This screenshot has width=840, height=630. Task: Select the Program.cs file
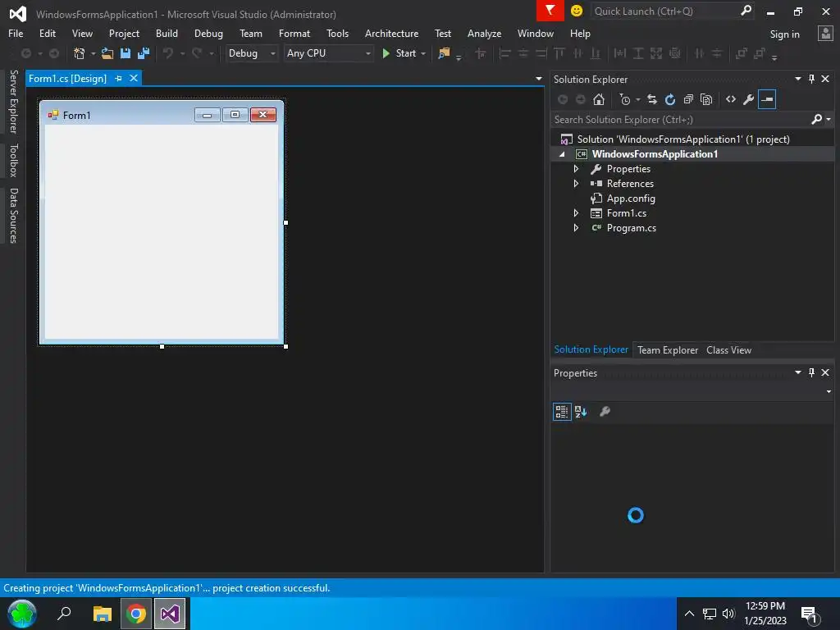pyautogui.click(x=631, y=228)
